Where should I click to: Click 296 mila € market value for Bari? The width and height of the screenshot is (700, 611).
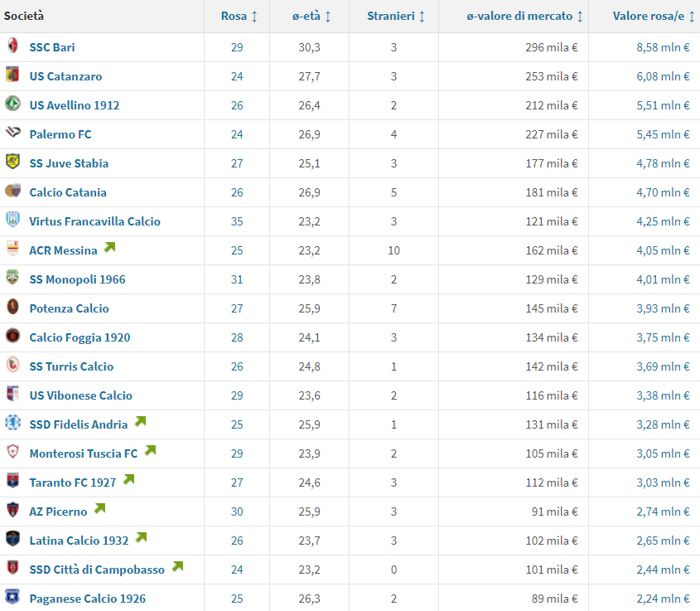pos(552,47)
